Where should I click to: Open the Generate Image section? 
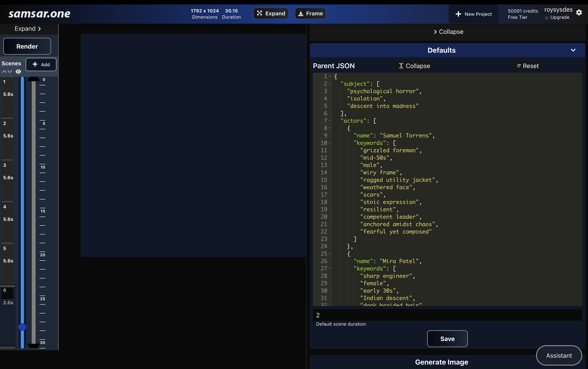(x=441, y=362)
